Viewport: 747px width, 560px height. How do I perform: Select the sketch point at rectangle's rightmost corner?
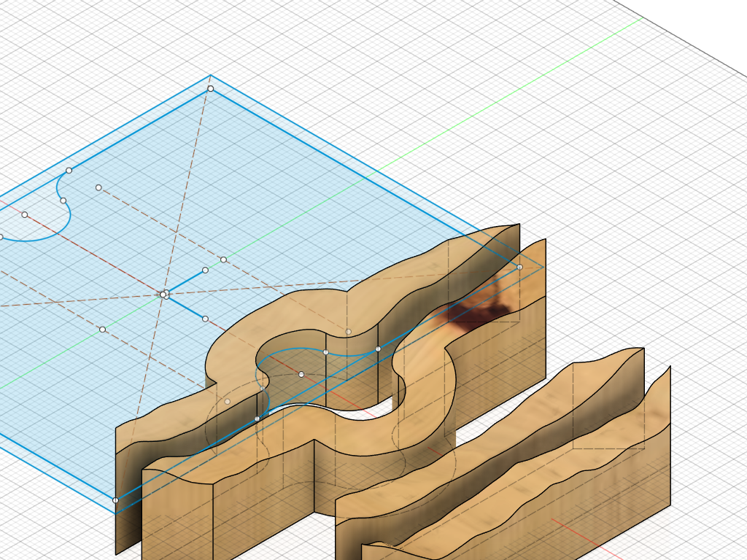point(519,267)
